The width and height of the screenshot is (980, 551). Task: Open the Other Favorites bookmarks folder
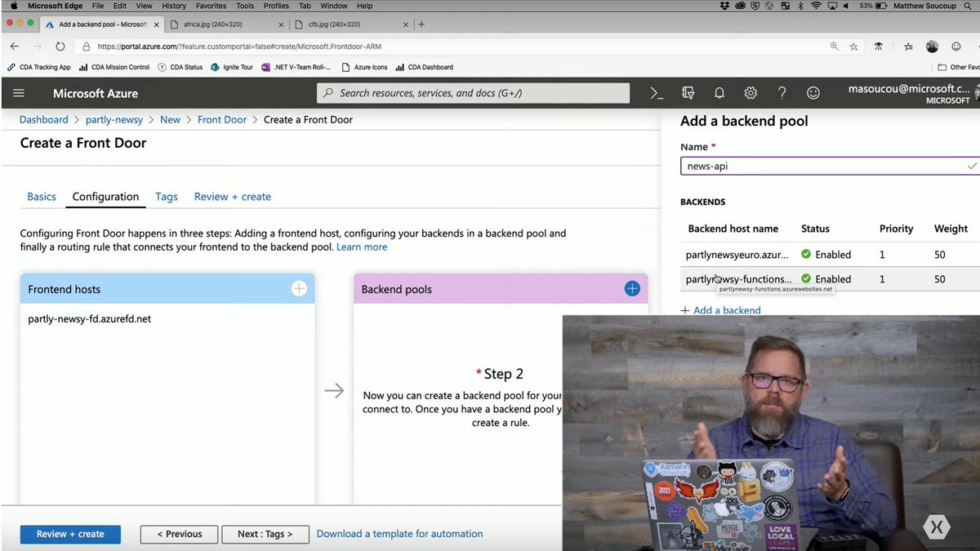pos(958,67)
